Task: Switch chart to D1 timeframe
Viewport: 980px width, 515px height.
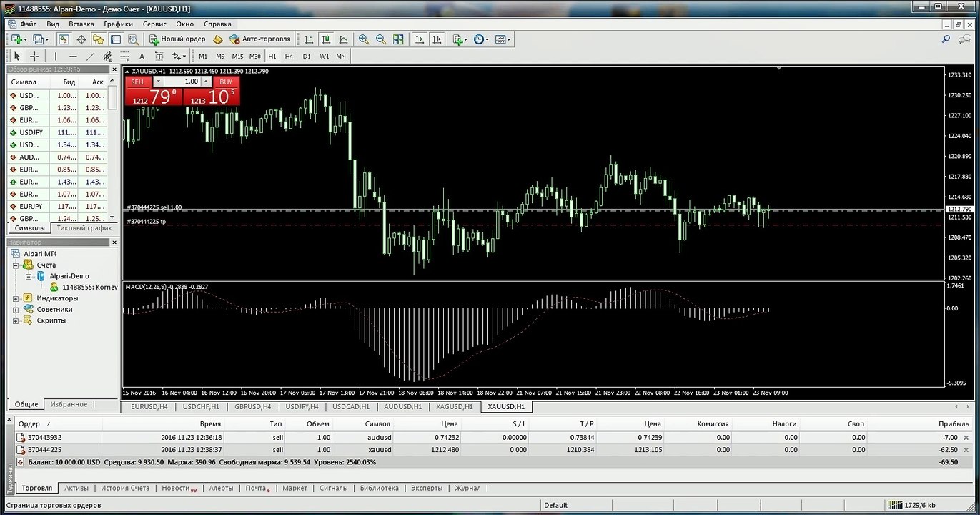Action: [x=307, y=56]
